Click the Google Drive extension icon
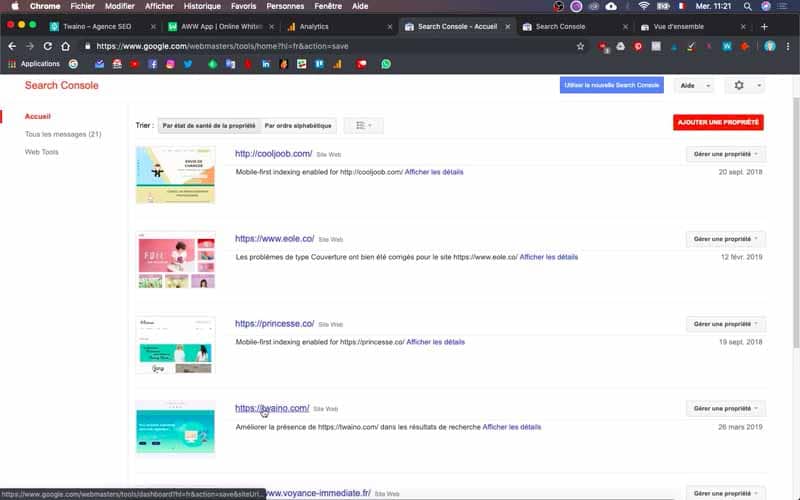800x500 pixels. (620, 46)
